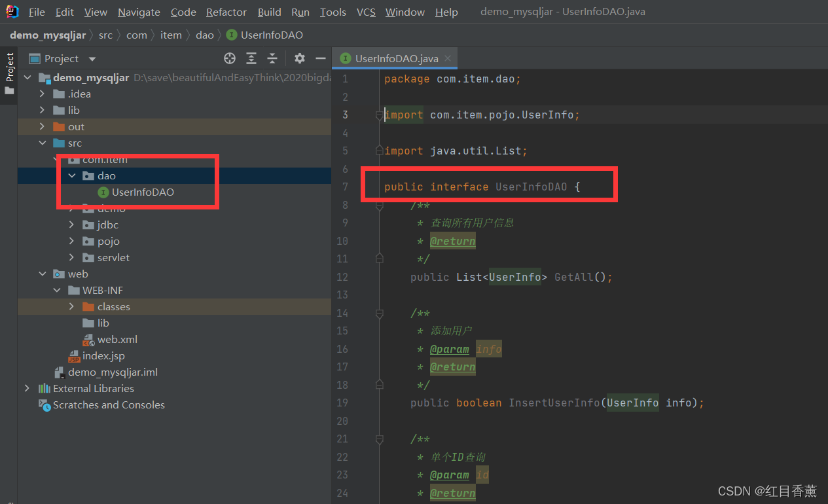Click the GetAll method name in editor
The height and width of the screenshot is (504, 828).
tap(574, 277)
